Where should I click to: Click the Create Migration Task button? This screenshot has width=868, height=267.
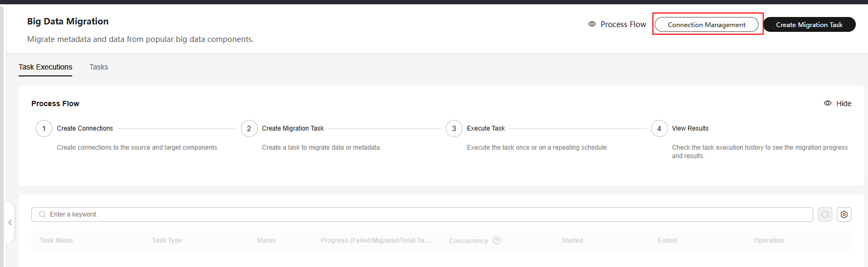809,24
